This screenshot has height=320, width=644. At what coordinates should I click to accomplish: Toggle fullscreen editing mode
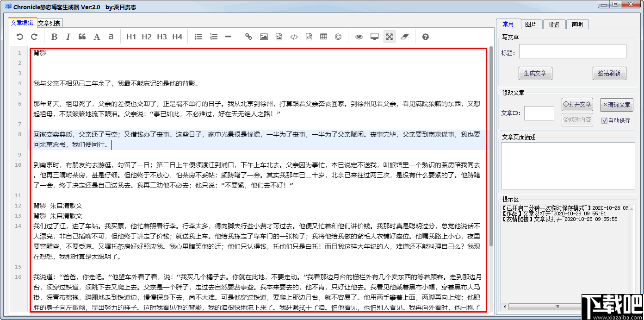pyautogui.click(x=389, y=37)
